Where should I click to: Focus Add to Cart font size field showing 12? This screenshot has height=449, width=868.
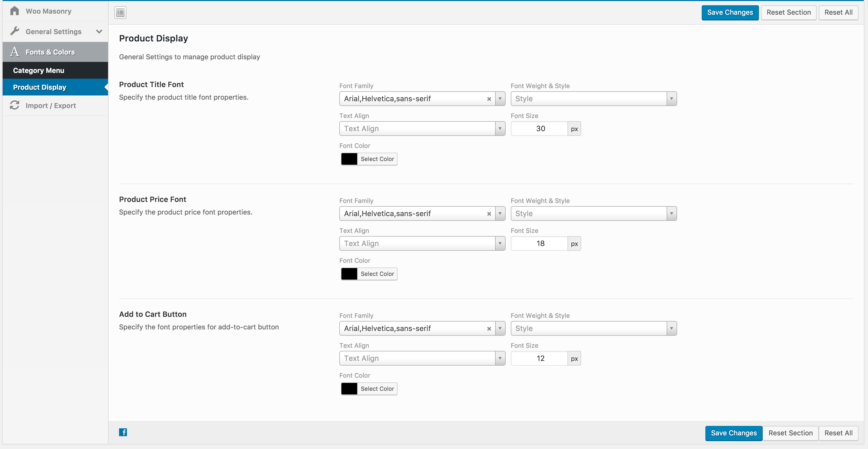[x=539, y=358]
